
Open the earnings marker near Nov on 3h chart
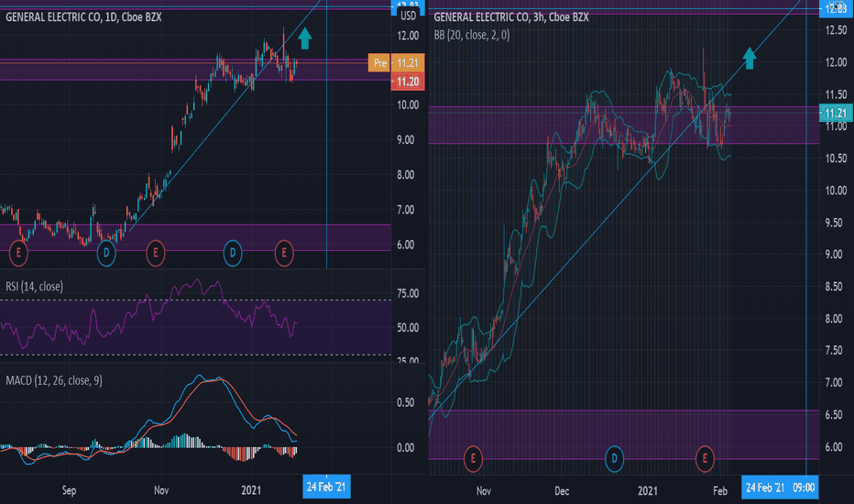pos(473,458)
